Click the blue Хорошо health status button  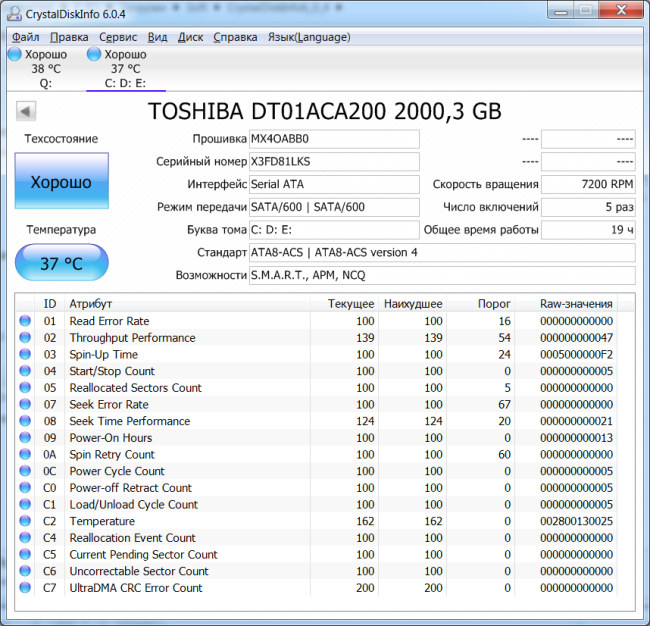pyautogui.click(x=61, y=183)
